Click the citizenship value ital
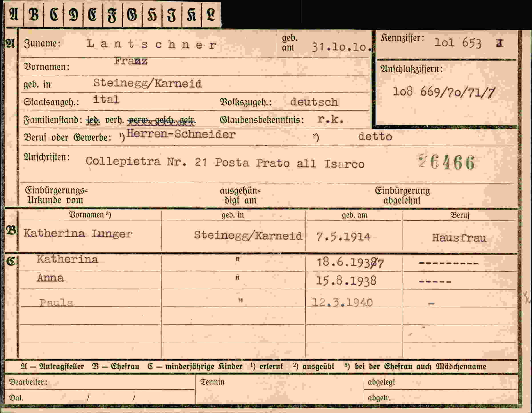The height and width of the screenshot is (413, 532). (106, 99)
